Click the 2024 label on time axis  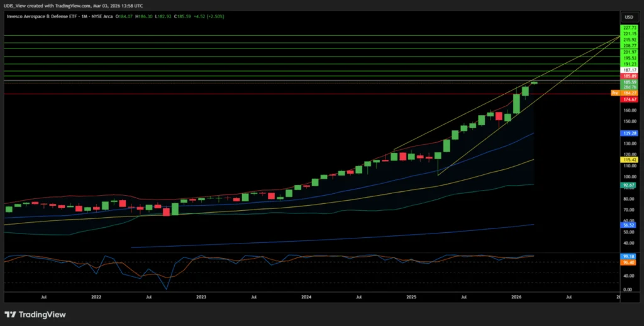[306, 296]
